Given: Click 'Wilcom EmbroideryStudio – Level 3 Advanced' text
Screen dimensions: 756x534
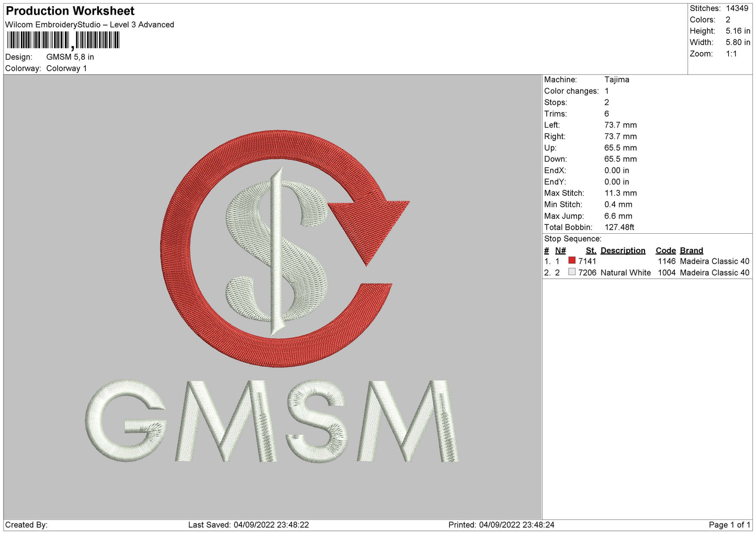Looking at the screenshot, I should click(89, 25).
